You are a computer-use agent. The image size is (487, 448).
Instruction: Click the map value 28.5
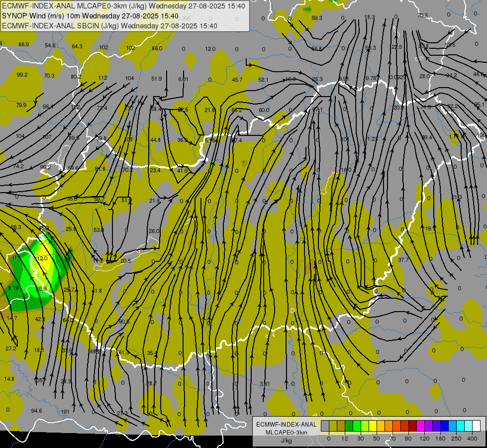click(x=66, y=381)
